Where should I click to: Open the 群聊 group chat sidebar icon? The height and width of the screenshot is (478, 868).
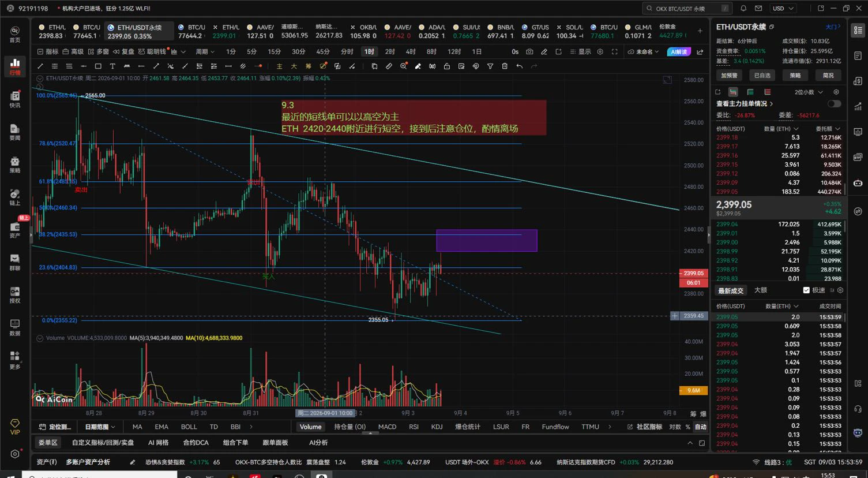(x=15, y=262)
